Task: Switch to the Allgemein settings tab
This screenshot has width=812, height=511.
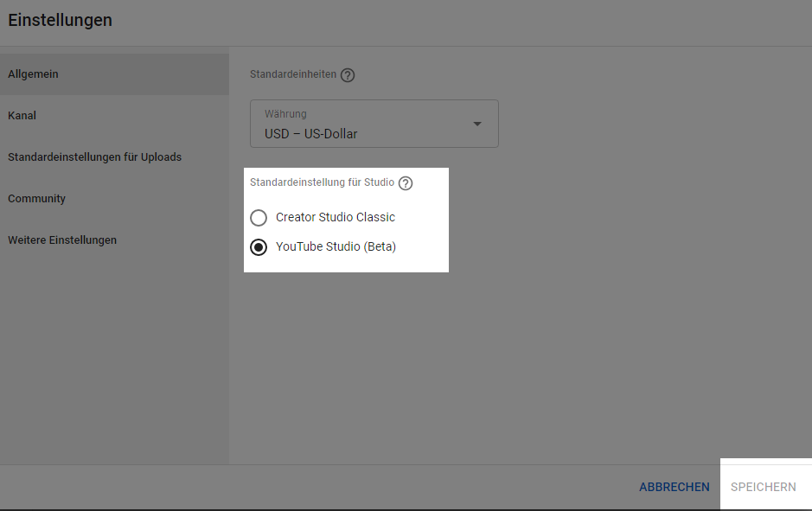Action: pos(33,74)
